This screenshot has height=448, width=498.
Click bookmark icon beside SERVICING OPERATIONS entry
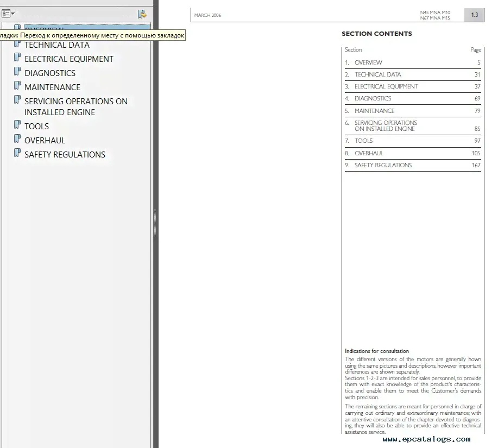(17, 100)
